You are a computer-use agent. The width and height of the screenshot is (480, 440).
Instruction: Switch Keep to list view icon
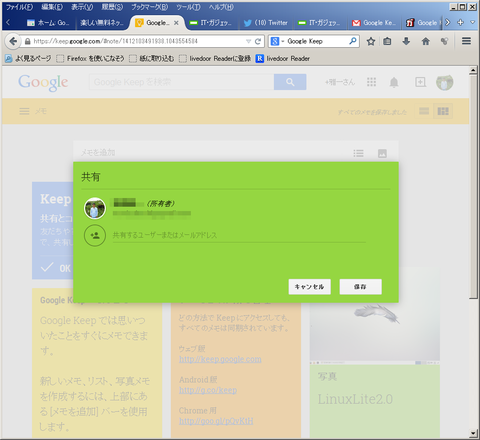(x=424, y=111)
